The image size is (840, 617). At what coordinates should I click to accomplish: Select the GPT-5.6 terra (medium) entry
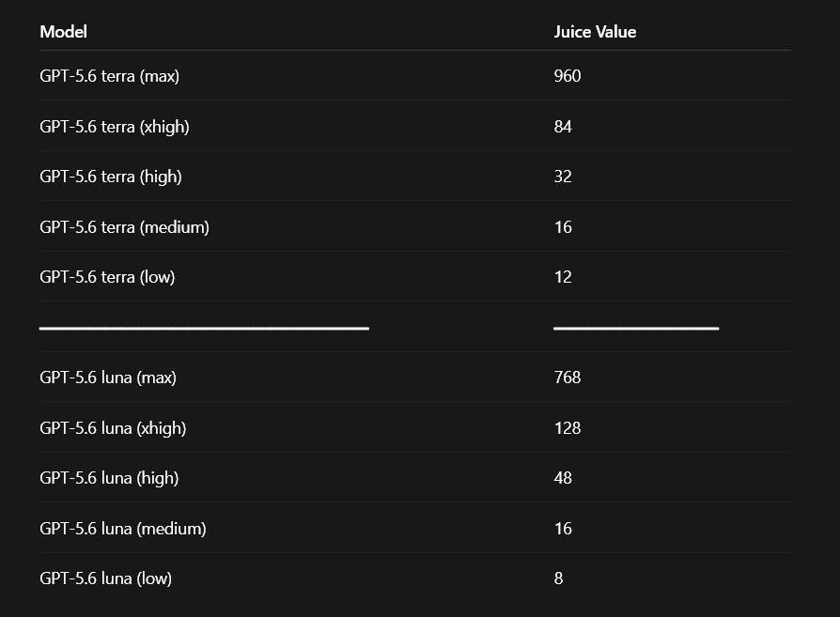point(124,227)
